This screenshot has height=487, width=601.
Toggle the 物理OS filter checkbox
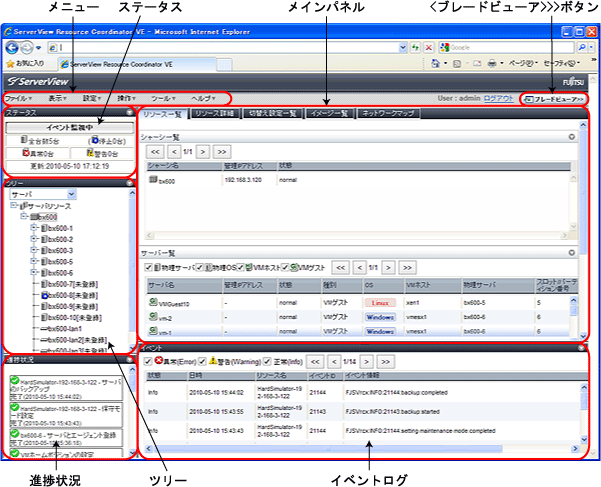(x=199, y=267)
